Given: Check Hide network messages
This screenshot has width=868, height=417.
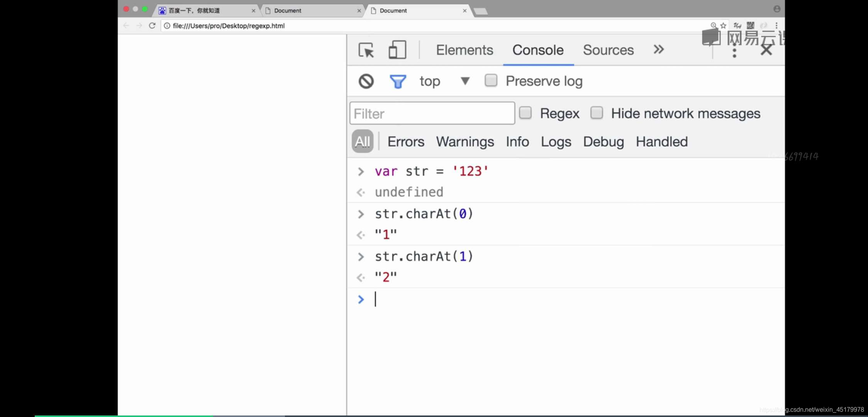Looking at the screenshot, I should (x=597, y=113).
